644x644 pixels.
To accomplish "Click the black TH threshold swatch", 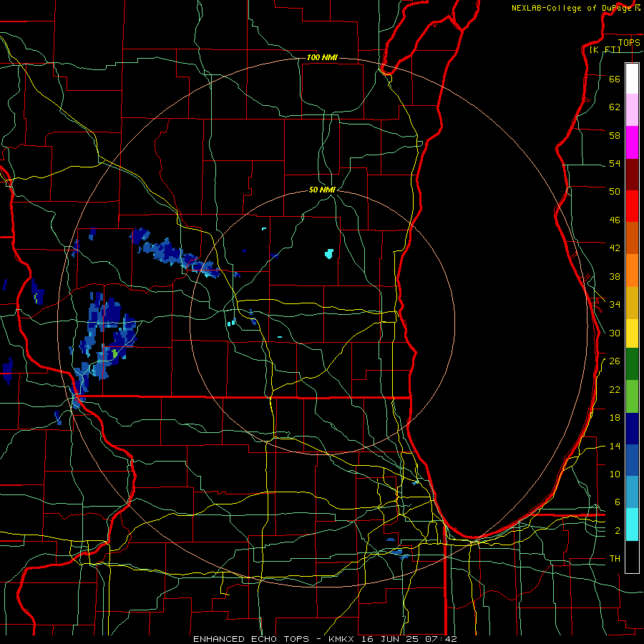I will pos(632,557).
